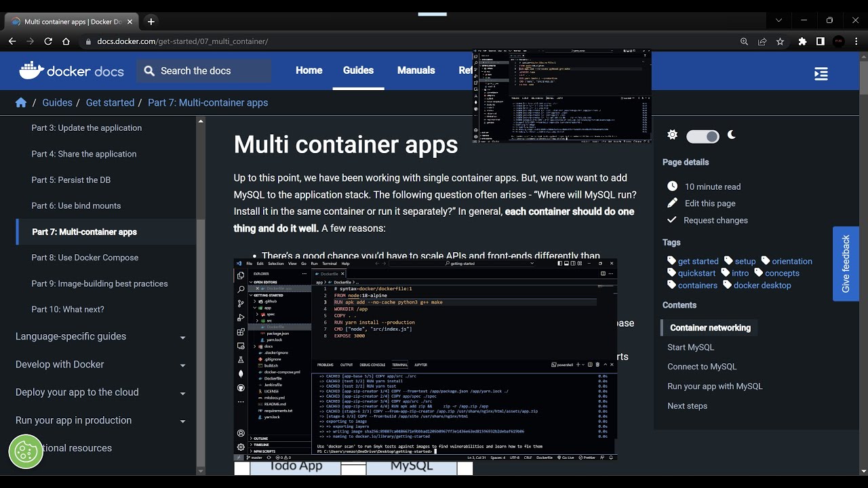This screenshot has width=868, height=488.
Task: Kill the terminal with the trash icon
Action: point(597,365)
